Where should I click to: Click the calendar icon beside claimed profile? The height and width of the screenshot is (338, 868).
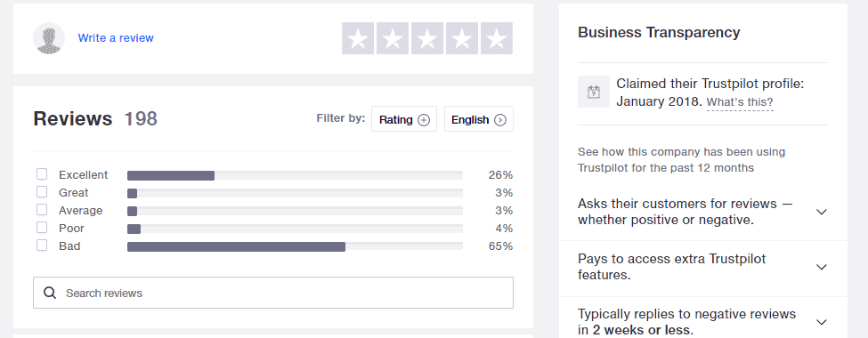pos(594,92)
